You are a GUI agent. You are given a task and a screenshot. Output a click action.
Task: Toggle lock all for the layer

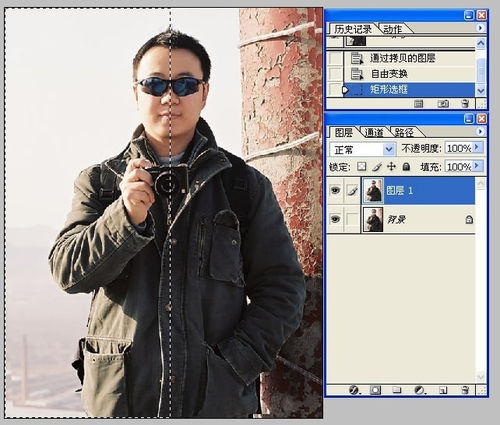(x=406, y=166)
